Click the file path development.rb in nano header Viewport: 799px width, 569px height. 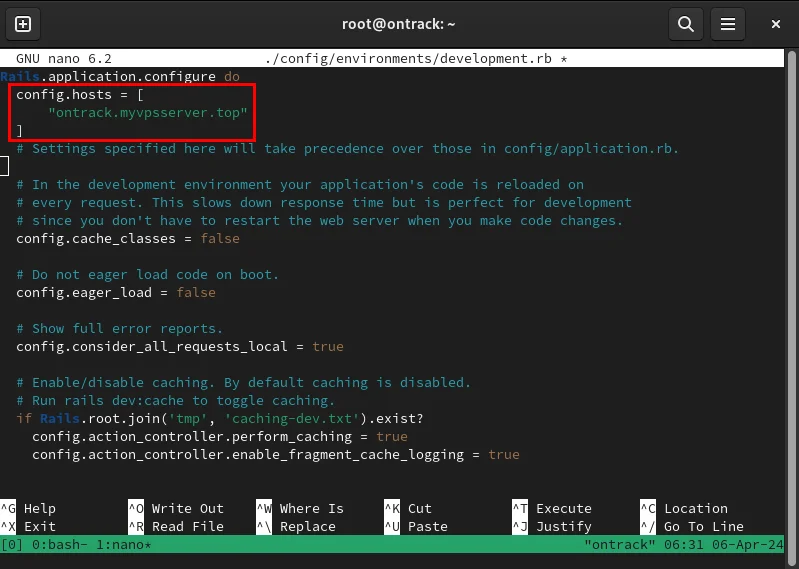408,59
